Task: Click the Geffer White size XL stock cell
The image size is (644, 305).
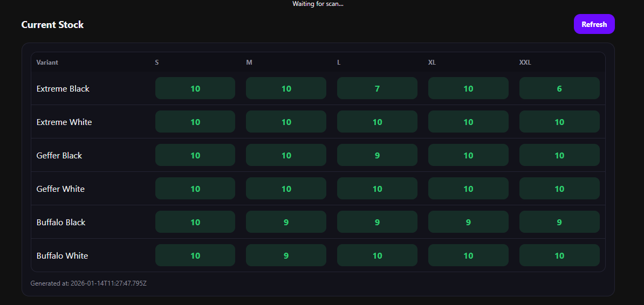Action: point(468,189)
